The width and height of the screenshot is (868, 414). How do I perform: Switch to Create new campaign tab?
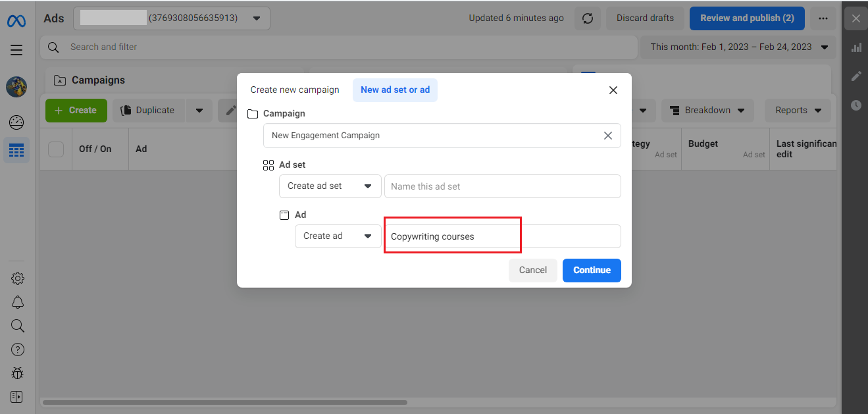pyautogui.click(x=295, y=90)
